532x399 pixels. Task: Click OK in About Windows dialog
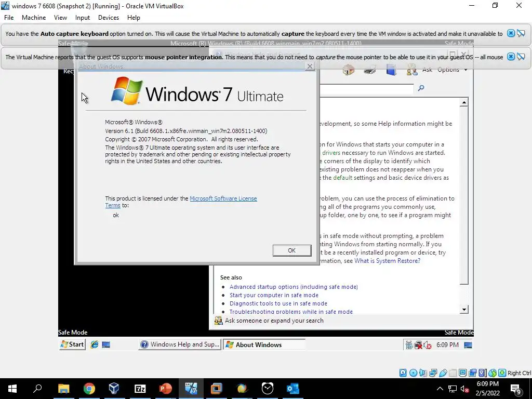point(292,250)
